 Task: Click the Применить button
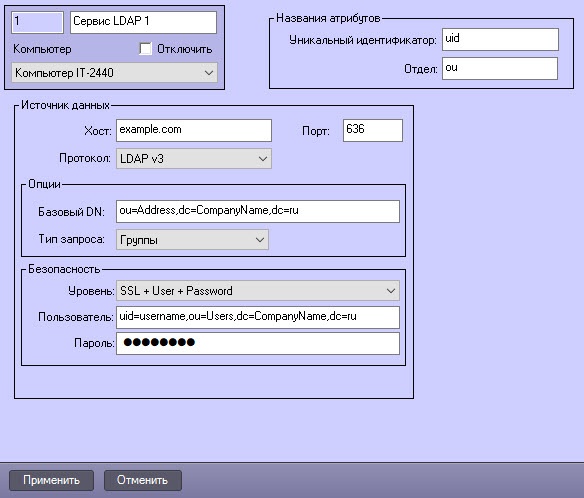point(51,480)
